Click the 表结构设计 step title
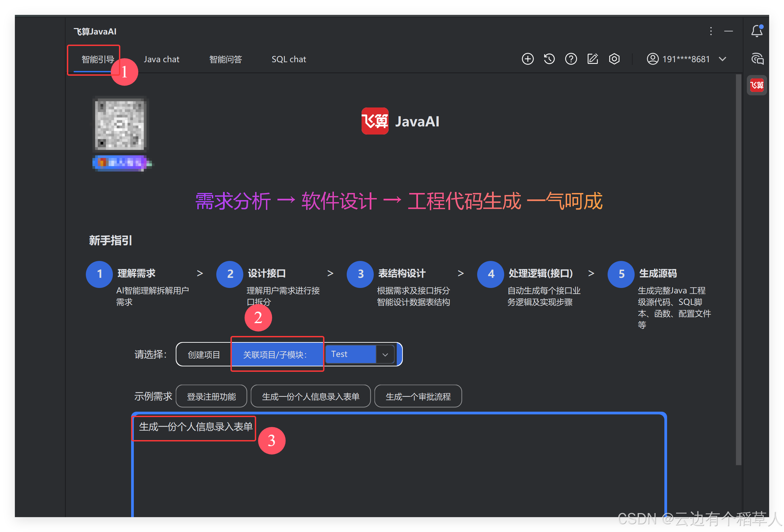The height and width of the screenshot is (532, 784). tap(401, 273)
